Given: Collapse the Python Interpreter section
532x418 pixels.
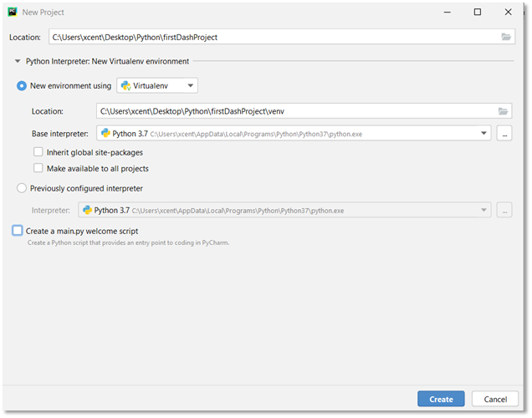Looking at the screenshot, I should (x=18, y=61).
